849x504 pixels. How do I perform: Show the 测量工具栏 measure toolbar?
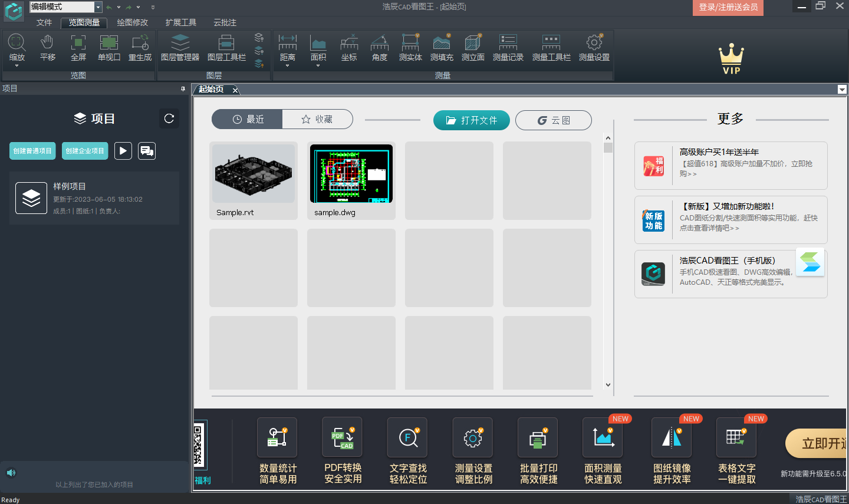tap(551, 48)
